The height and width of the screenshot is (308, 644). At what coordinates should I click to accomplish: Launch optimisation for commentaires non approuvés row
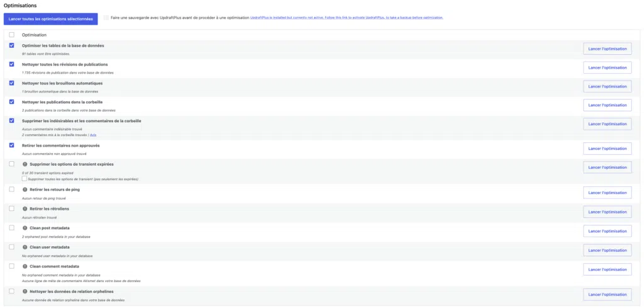608,149
